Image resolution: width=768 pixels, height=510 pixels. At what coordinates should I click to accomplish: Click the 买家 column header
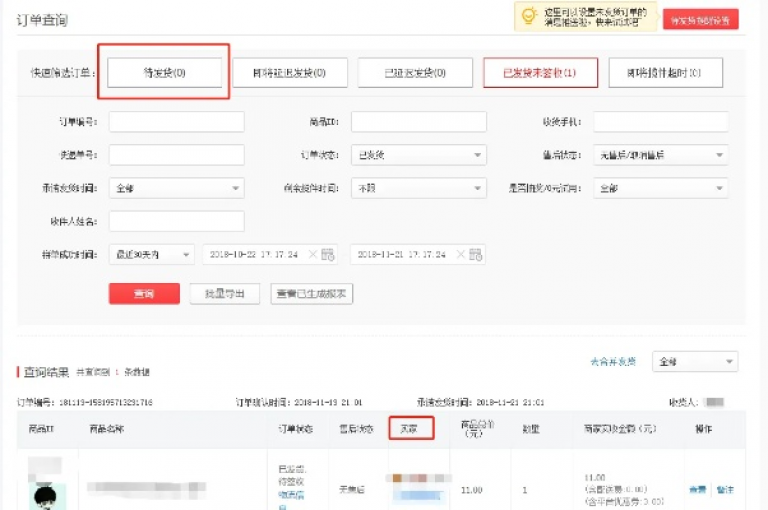click(409, 429)
